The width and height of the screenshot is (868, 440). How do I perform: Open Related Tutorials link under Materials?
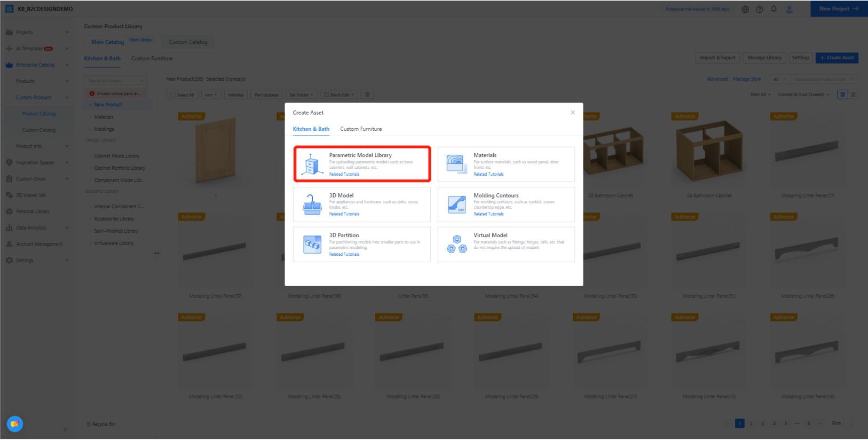[x=488, y=174]
